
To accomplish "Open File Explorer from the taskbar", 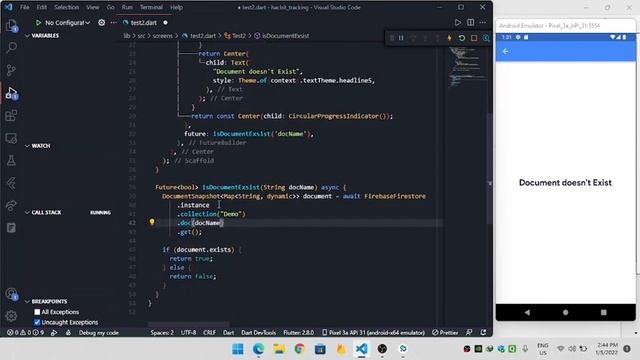I will click(x=279, y=349).
